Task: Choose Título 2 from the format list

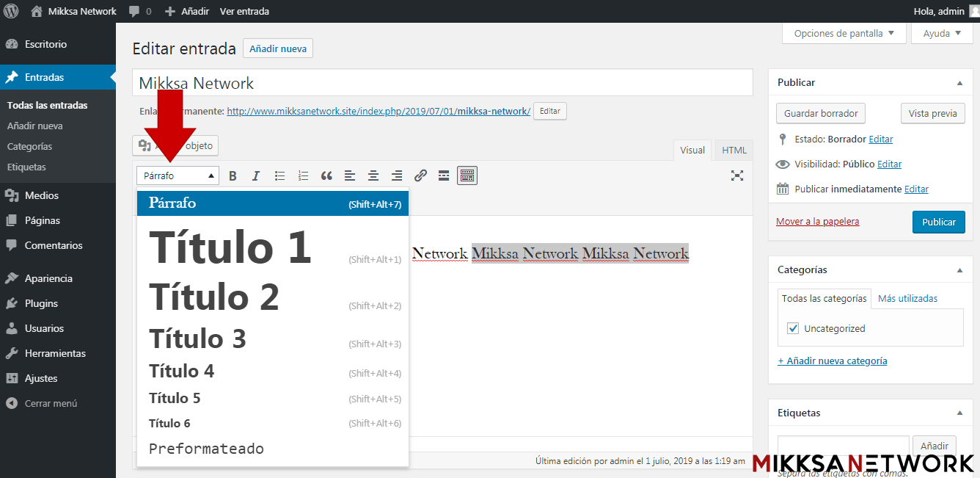Action: coord(214,297)
